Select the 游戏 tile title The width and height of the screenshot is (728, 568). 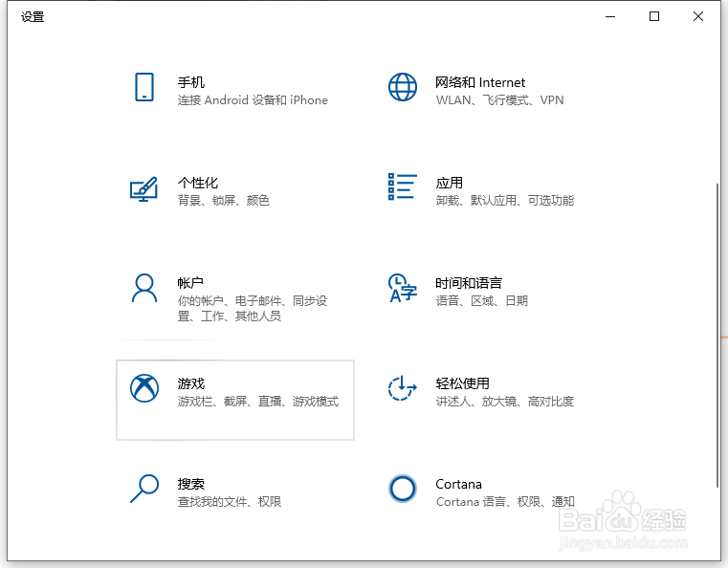click(191, 383)
